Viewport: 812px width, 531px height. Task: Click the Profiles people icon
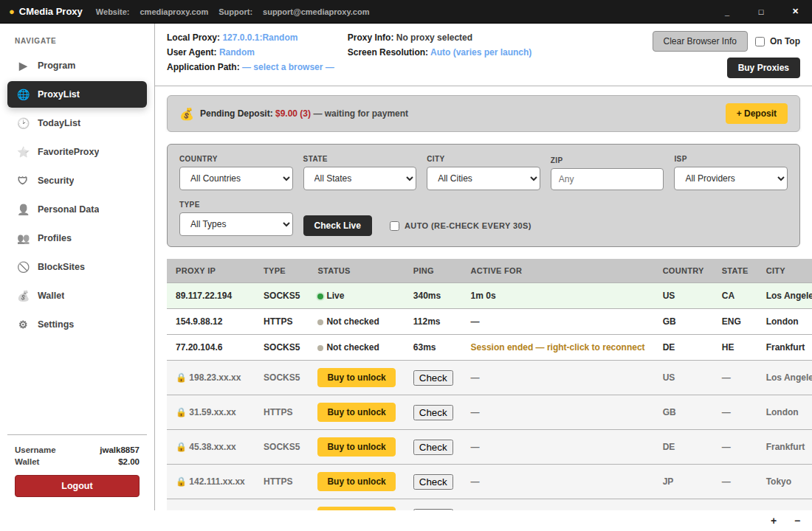click(x=24, y=238)
